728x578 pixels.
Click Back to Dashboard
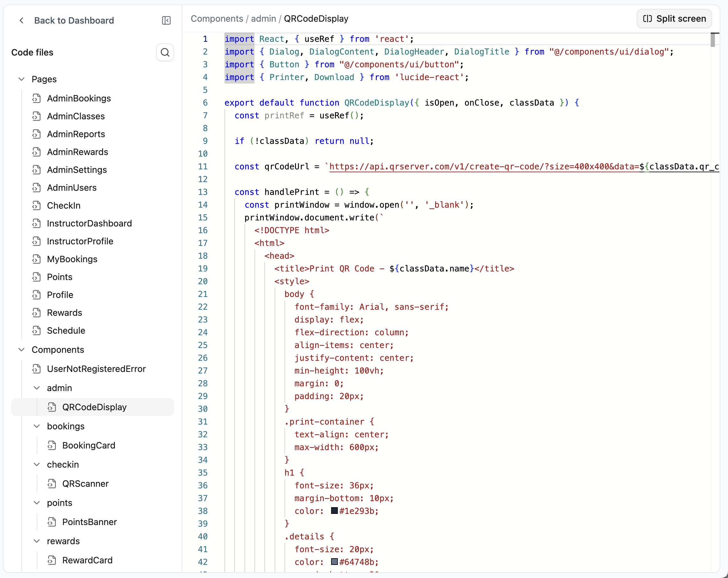coord(74,21)
